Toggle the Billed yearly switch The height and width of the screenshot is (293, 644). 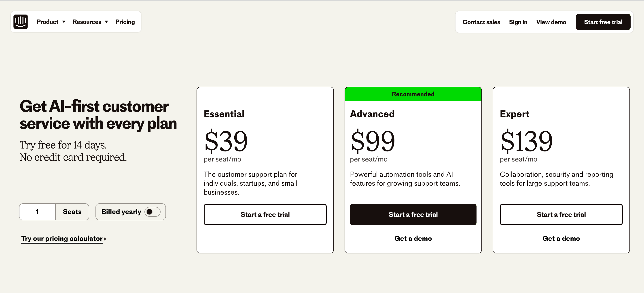click(x=152, y=212)
